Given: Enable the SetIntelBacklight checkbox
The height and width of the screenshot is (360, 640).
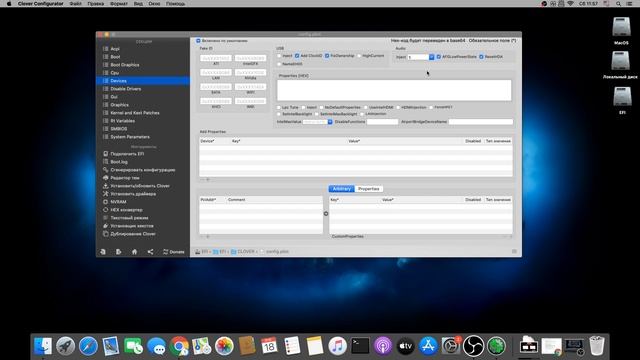Looking at the screenshot, I should (279, 114).
